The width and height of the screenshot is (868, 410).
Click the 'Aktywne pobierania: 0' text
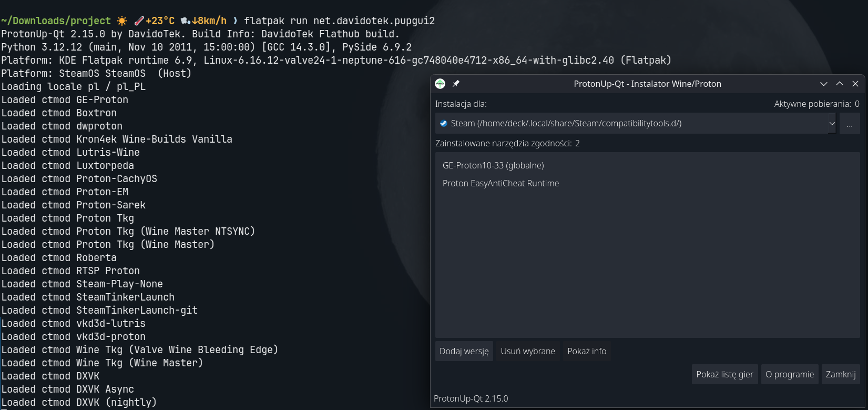[x=817, y=104]
